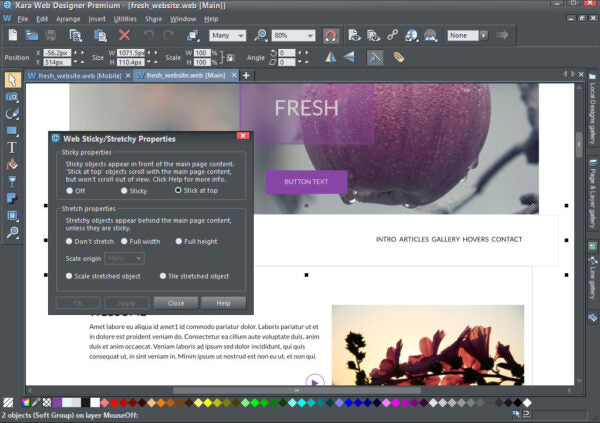
Task: Click the rotation Angle input field
Action: 287,53
